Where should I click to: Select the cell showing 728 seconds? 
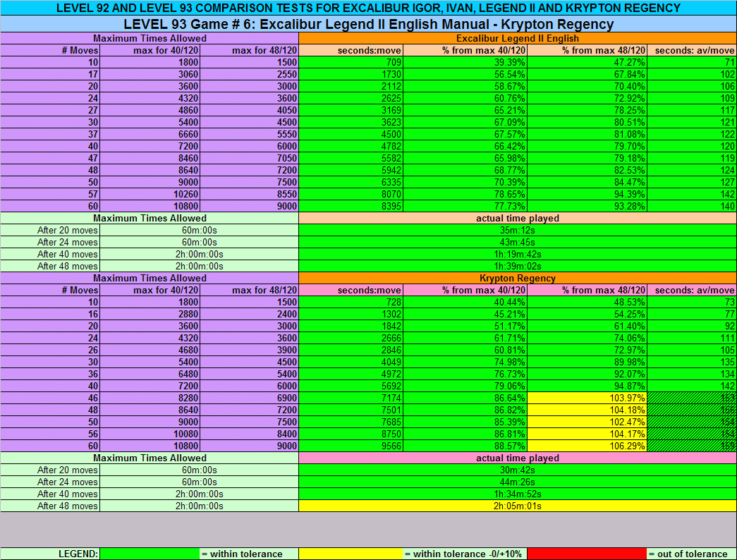[x=351, y=303]
